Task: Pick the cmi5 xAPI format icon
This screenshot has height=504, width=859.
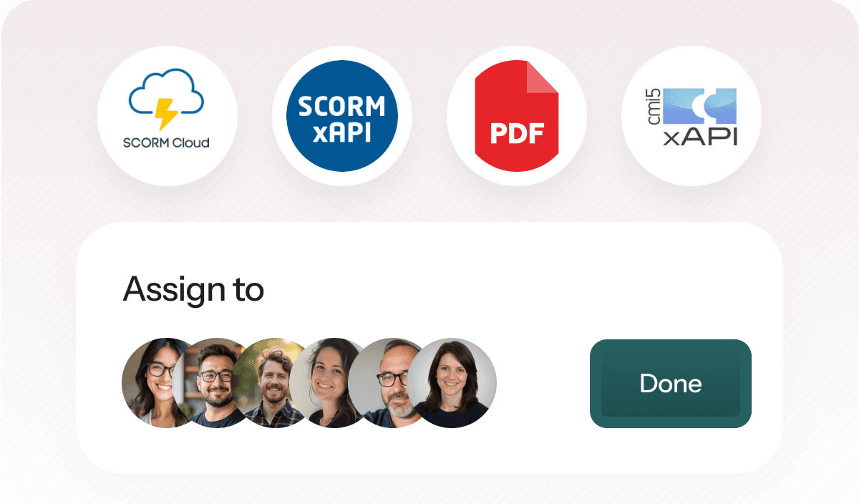Action: pyautogui.click(x=691, y=116)
